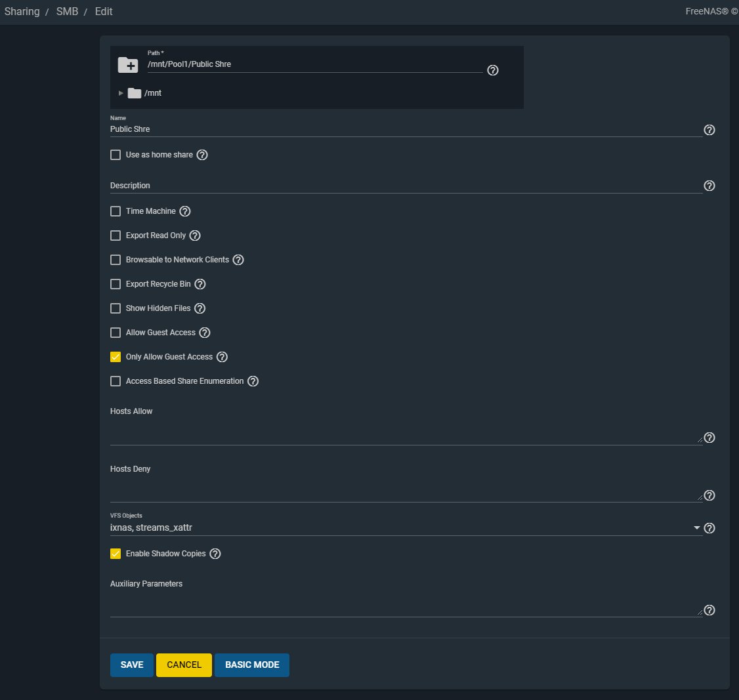Open help icon for VFS Objects
Image resolution: width=739 pixels, height=700 pixels.
point(709,528)
